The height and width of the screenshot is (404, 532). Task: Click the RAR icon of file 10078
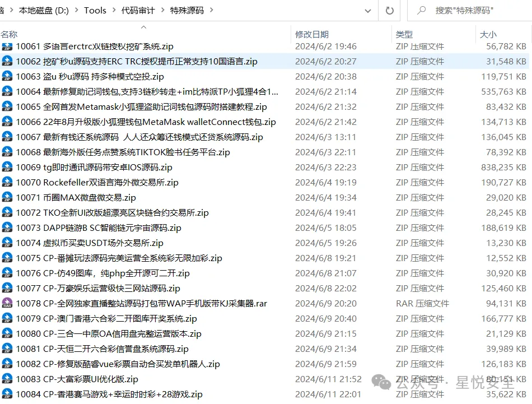click(x=7, y=303)
